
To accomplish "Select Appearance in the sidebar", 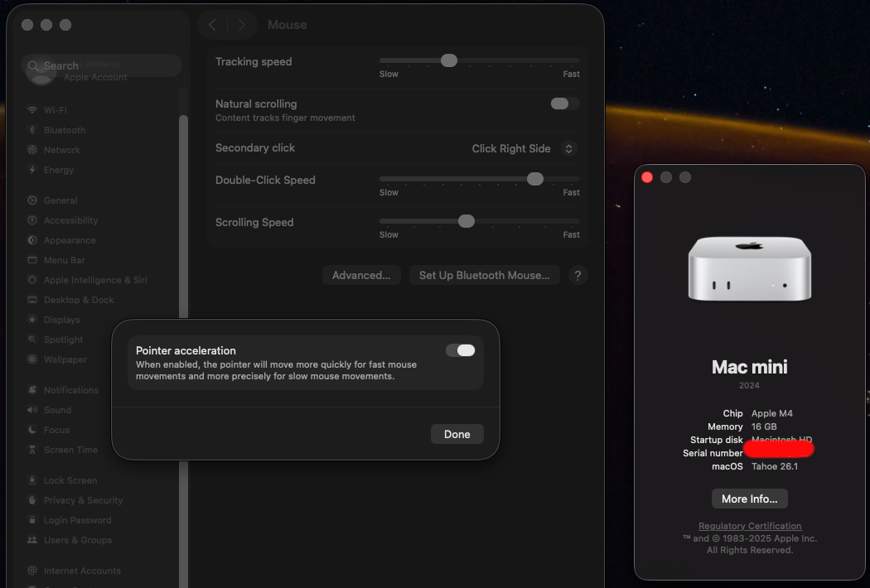I will (x=102, y=240).
